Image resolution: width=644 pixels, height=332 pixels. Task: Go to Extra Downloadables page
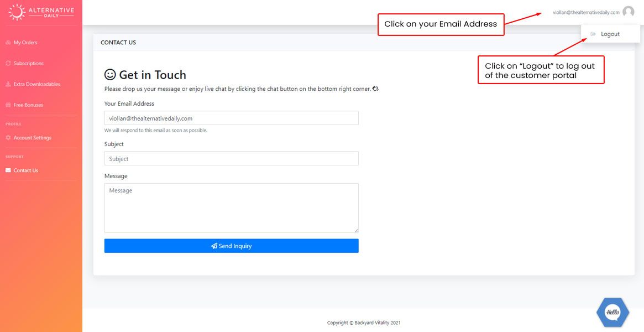point(37,85)
